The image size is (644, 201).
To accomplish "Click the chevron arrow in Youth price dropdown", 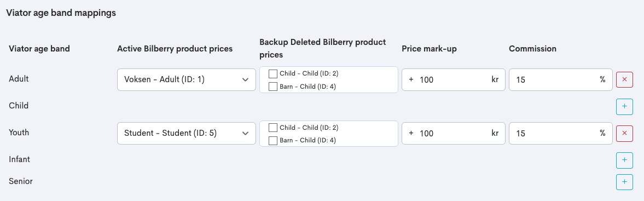I will pos(246,133).
